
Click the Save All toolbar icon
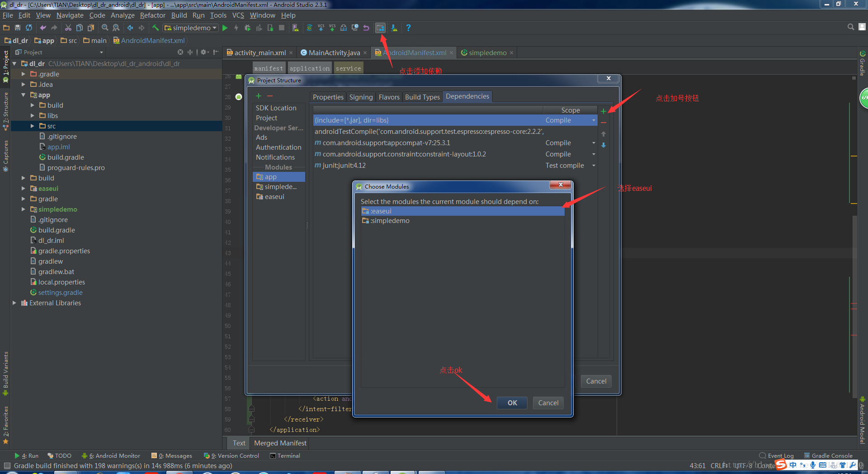[18, 28]
